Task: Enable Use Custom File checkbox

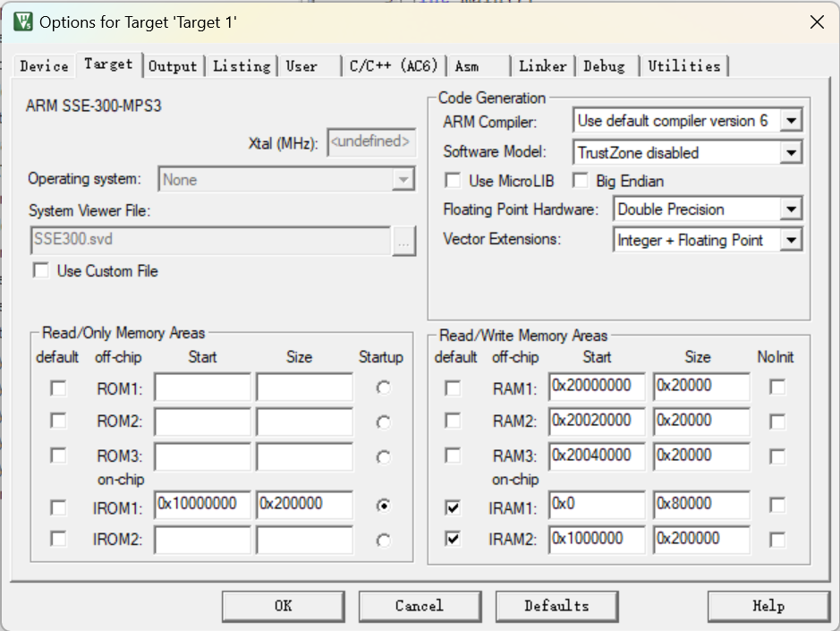Action: tap(41, 270)
